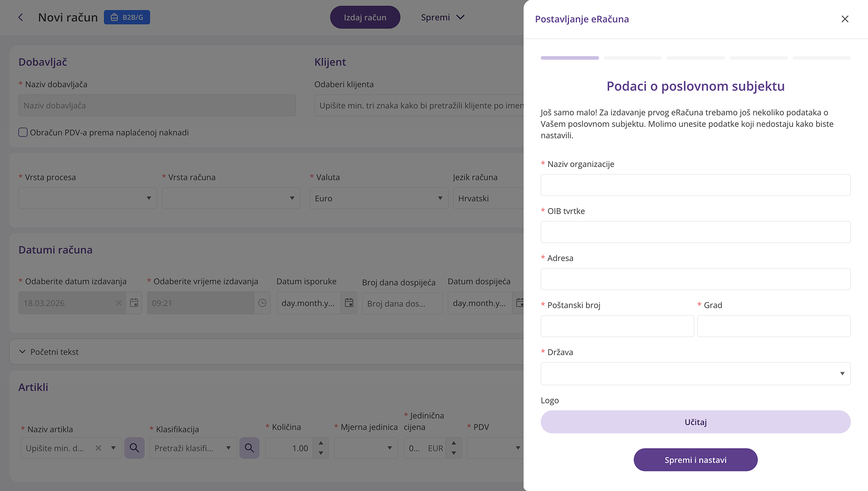This screenshot has height=491, width=868.
Task: Open the Država dropdown
Action: [695, 373]
